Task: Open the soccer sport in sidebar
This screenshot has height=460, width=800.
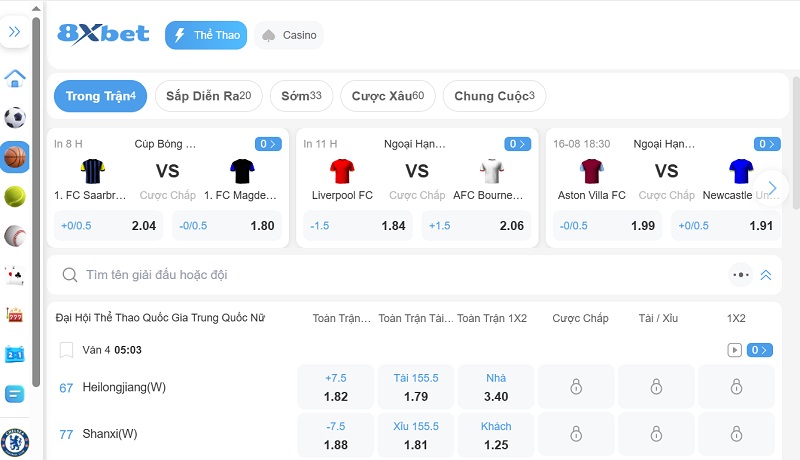Action: point(15,118)
